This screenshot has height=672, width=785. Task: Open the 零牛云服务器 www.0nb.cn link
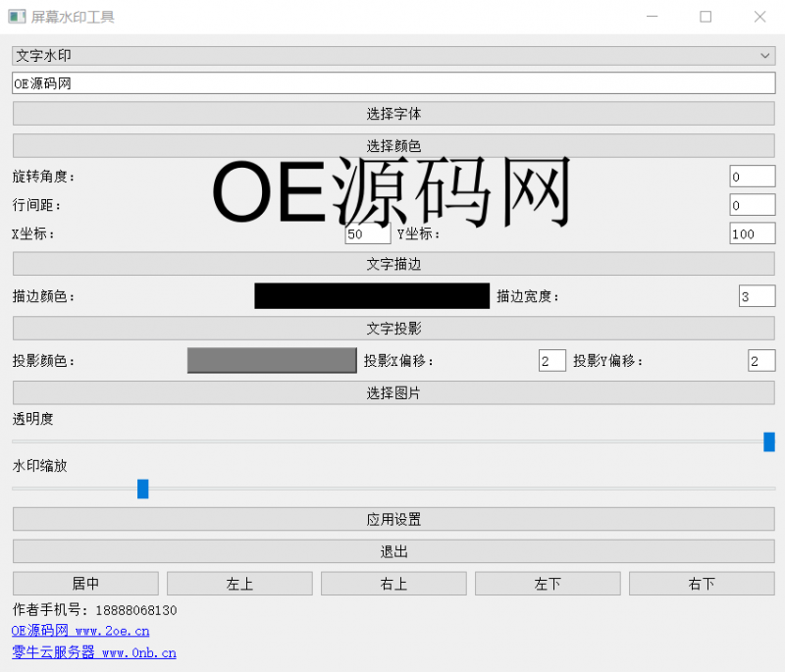[x=93, y=652]
